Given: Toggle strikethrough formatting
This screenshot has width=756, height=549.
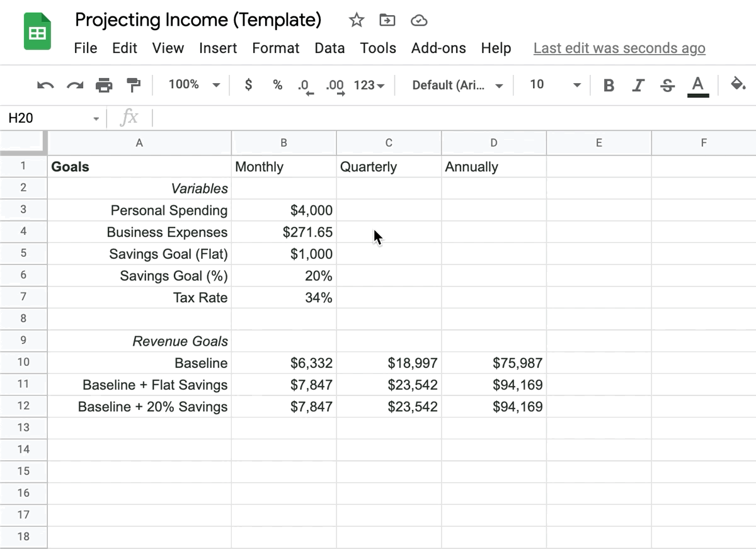Looking at the screenshot, I should [668, 85].
